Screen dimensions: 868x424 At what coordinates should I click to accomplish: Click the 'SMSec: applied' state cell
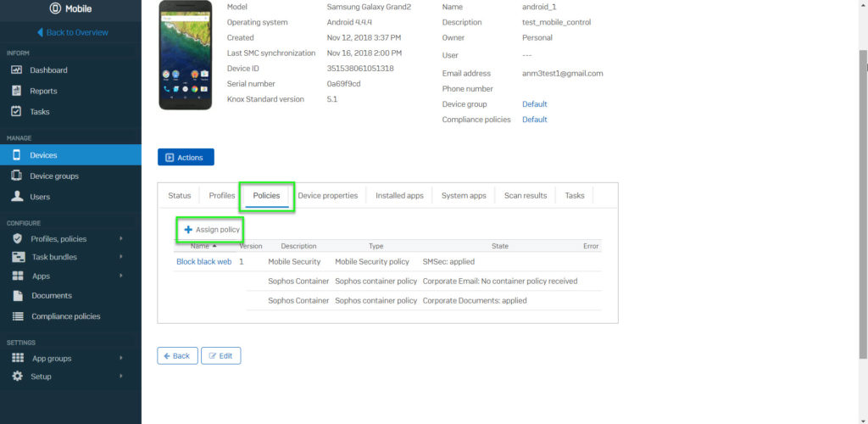pyautogui.click(x=448, y=262)
